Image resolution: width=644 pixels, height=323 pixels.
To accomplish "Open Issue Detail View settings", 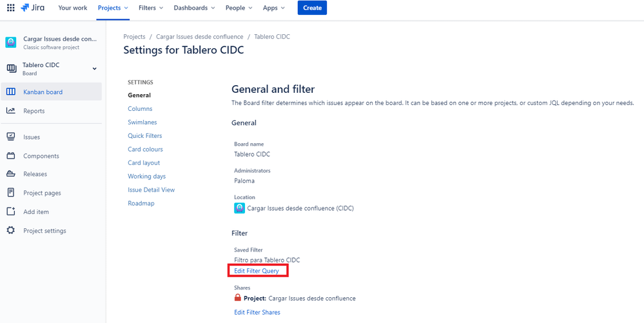I will point(151,190).
